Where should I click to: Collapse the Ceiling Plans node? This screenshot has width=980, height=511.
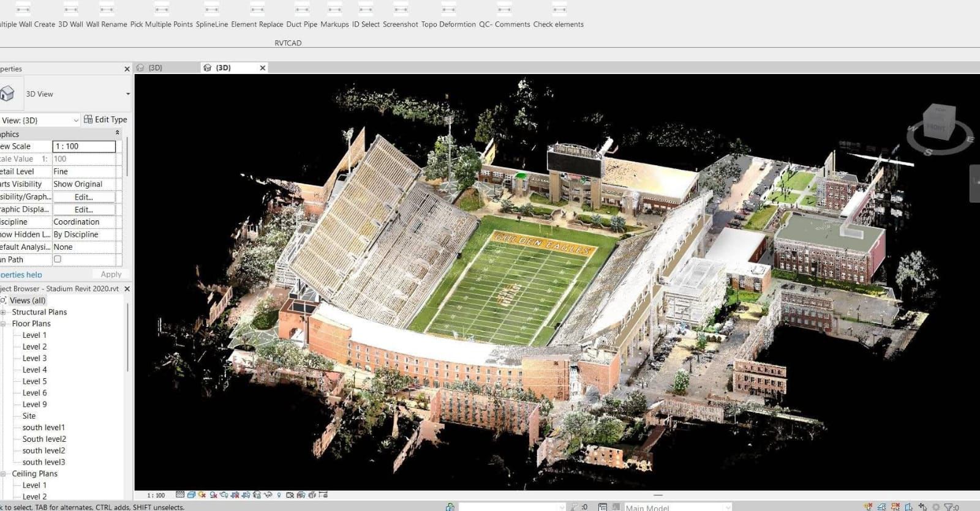point(3,474)
